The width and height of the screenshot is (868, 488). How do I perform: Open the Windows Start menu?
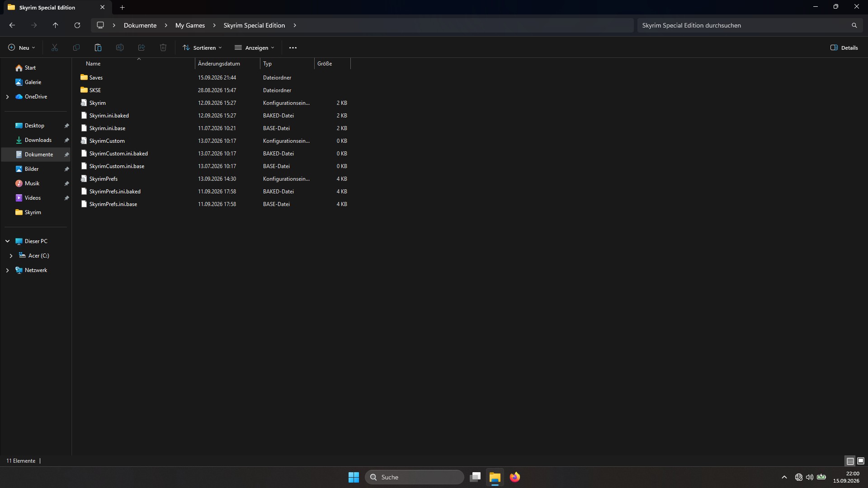click(x=354, y=477)
